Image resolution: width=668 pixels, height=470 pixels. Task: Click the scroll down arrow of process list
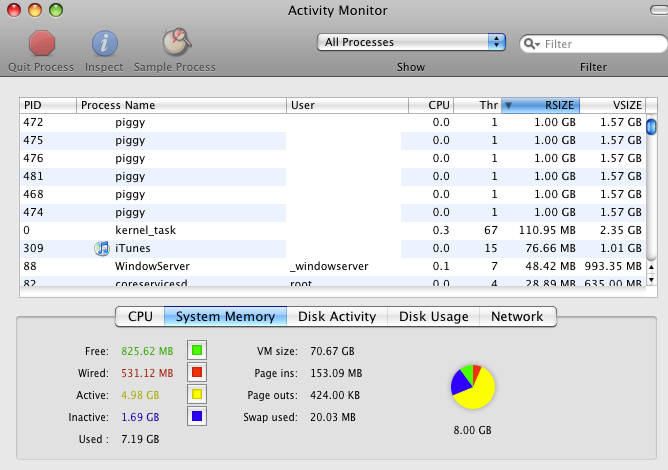(x=651, y=280)
